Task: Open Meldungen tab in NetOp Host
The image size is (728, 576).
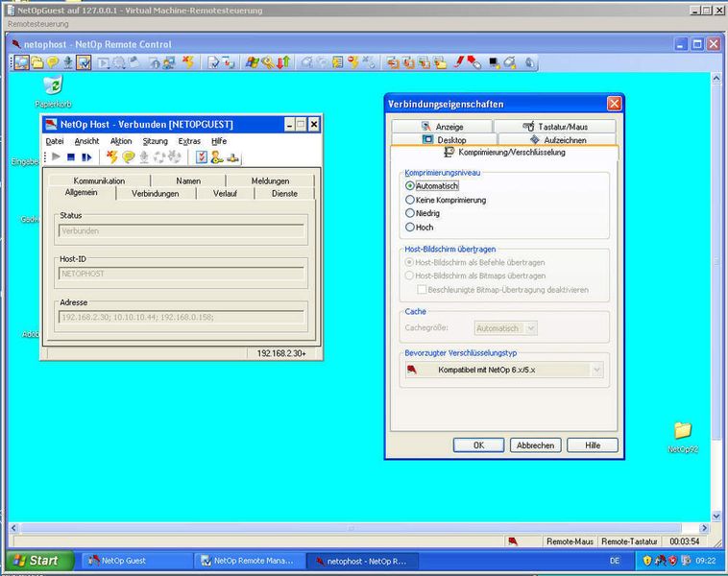Action: click(270, 180)
